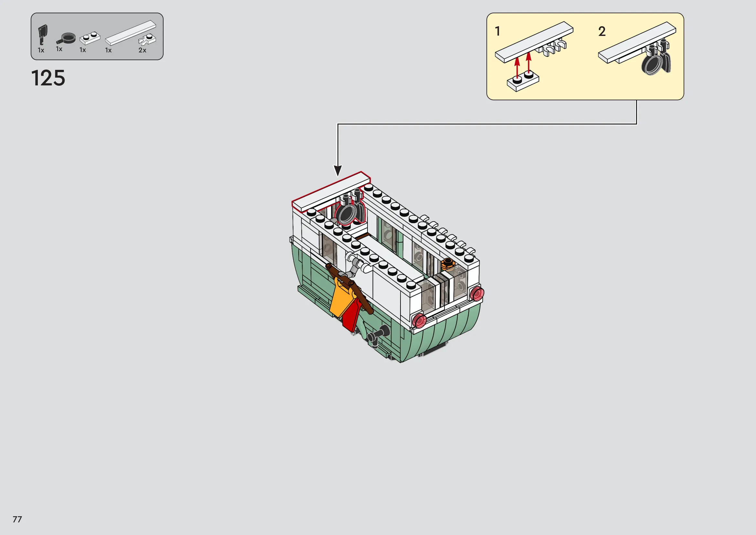Viewport: 756px width, 535px height.
Task: Select the long white tile part icon
Action: click(130, 33)
